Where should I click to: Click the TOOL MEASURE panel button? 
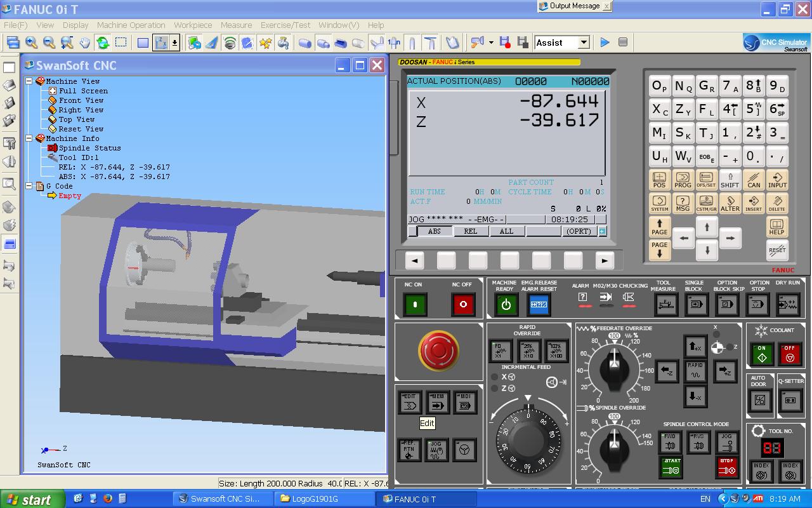click(x=666, y=305)
